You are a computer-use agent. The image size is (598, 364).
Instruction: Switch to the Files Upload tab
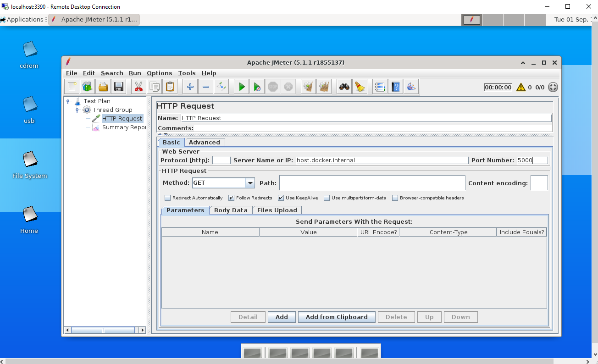click(x=277, y=210)
